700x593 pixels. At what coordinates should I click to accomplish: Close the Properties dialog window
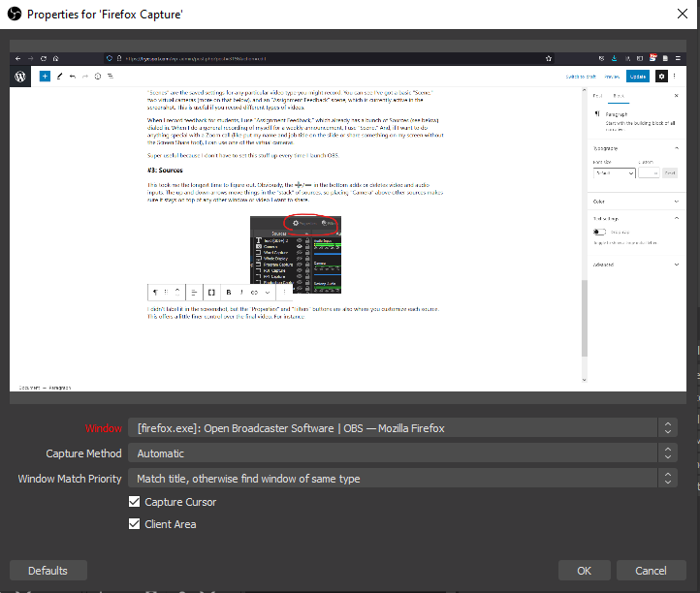click(x=683, y=14)
